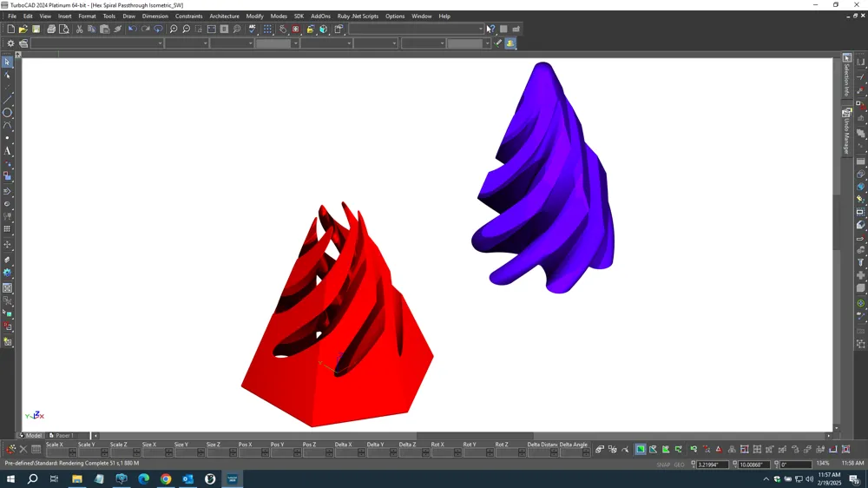Open the Undo Manager side panel
The height and width of the screenshot is (488, 868).
847,132
